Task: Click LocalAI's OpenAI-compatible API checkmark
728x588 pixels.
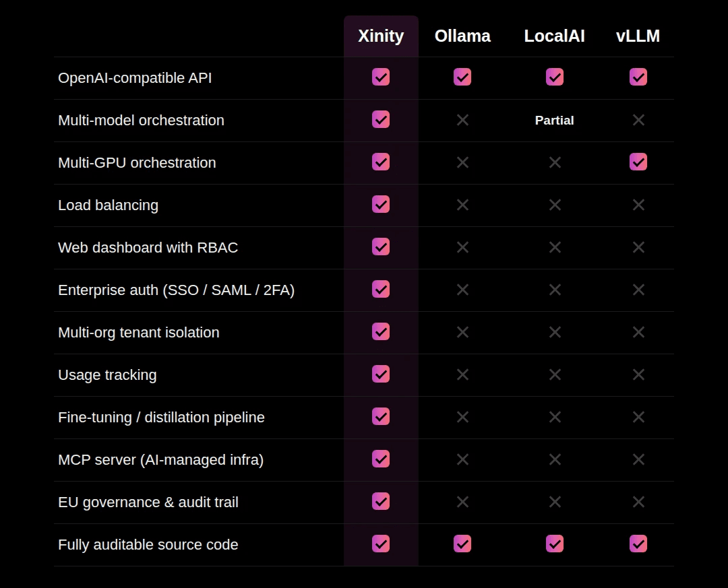Action: (555, 77)
